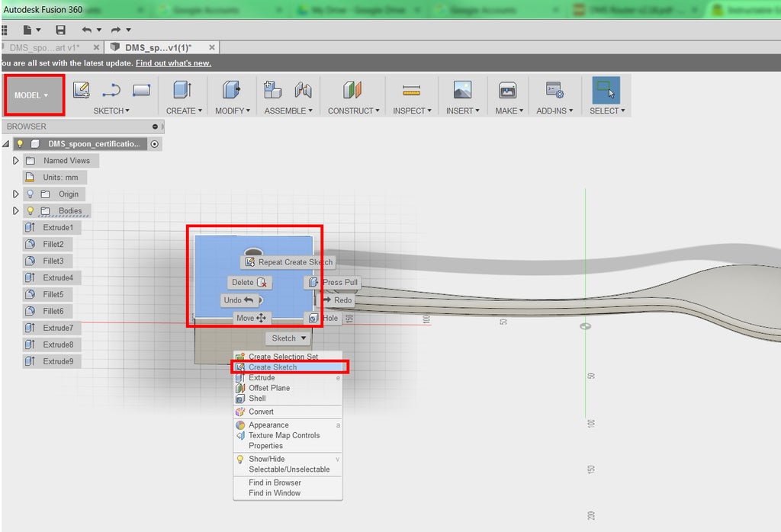This screenshot has width=781, height=532.
Task: Choose Offset Plane from context menu
Action: tap(288, 388)
